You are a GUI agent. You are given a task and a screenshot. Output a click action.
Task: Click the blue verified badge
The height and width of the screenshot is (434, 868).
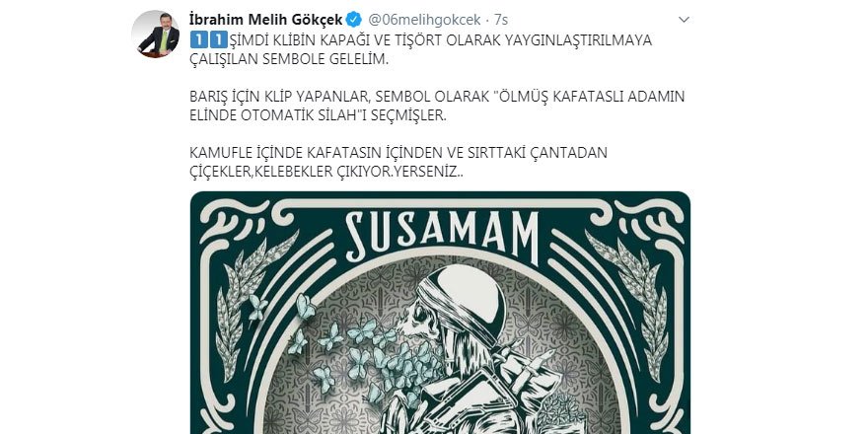pyautogui.click(x=354, y=20)
